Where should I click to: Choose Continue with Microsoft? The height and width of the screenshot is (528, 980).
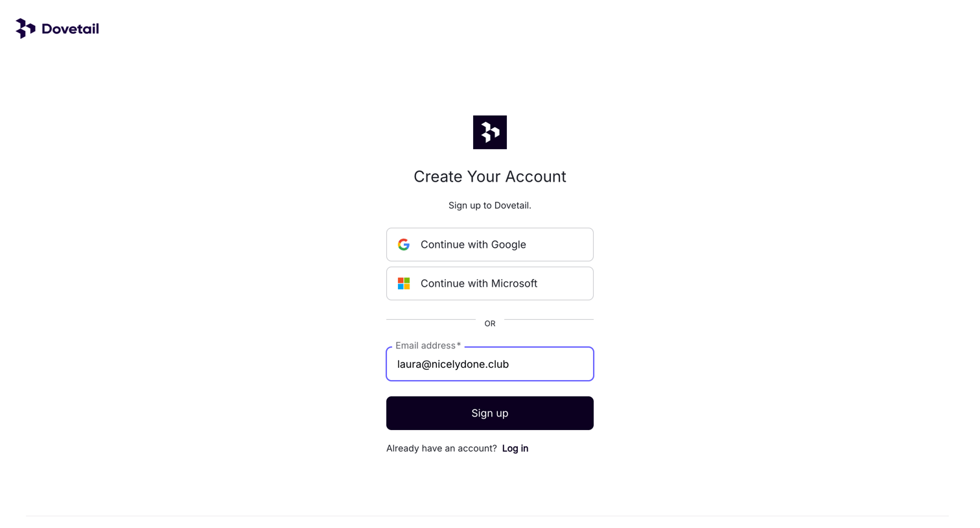(490, 283)
